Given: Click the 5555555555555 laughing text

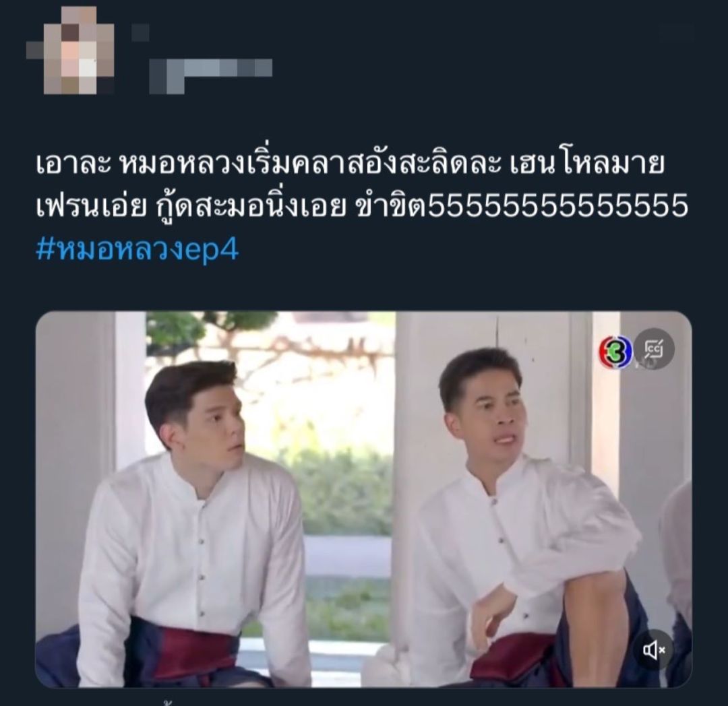Looking at the screenshot, I should click(557, 206).
